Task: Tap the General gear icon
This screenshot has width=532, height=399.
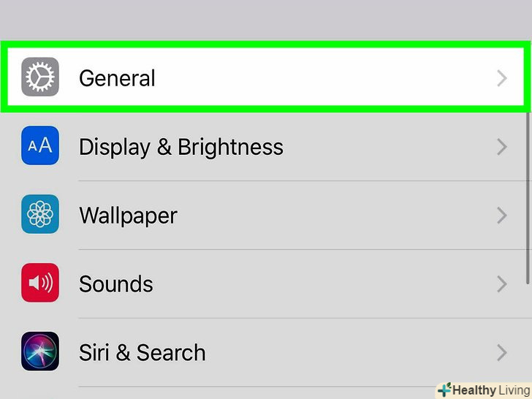Action: 39,77
